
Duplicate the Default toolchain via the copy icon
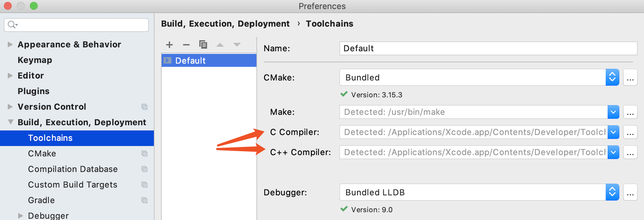(x=203, y=44)
